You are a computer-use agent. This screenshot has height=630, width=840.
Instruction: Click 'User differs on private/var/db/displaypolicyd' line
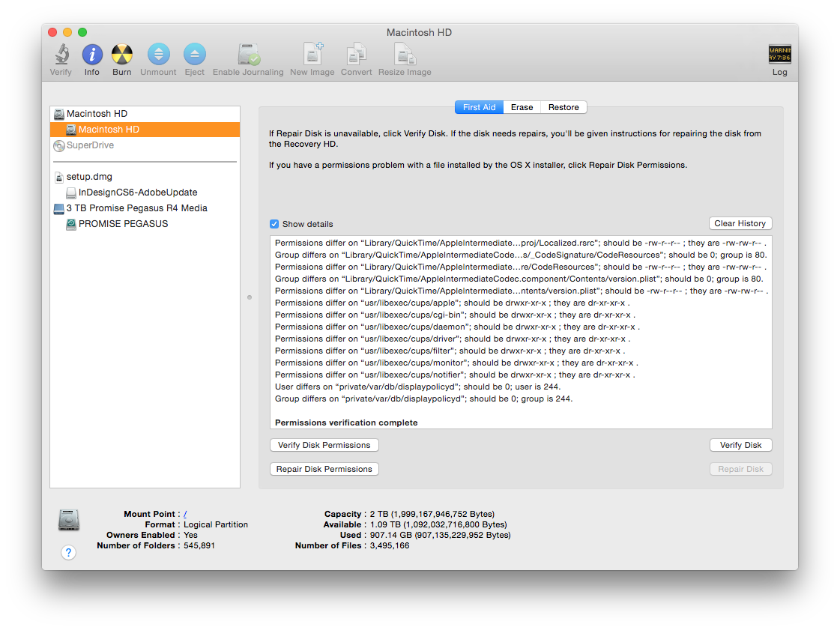(x=418, y=387)
